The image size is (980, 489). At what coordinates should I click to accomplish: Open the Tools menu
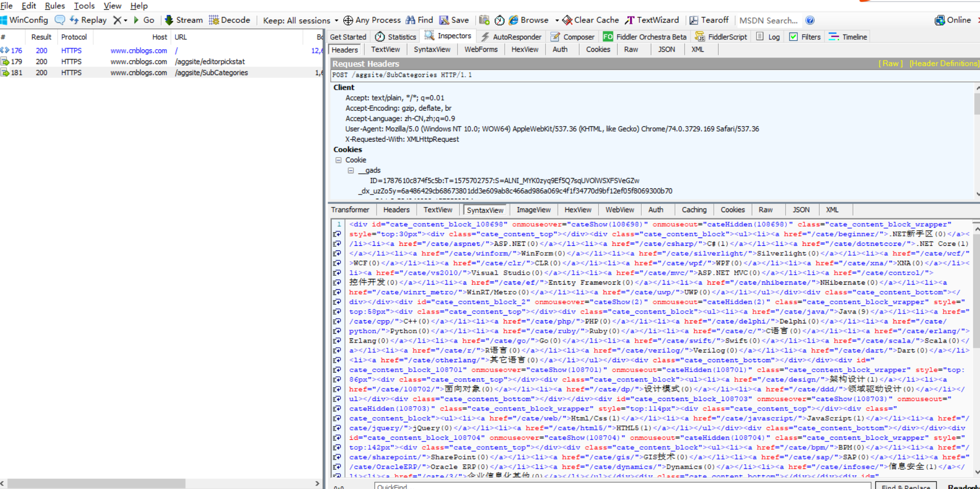(x=84, y=6)
